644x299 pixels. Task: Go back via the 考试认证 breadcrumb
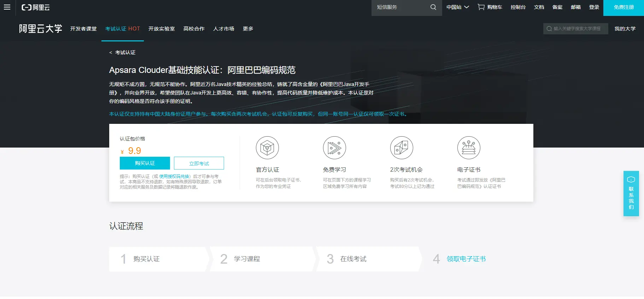pos(122,52)
